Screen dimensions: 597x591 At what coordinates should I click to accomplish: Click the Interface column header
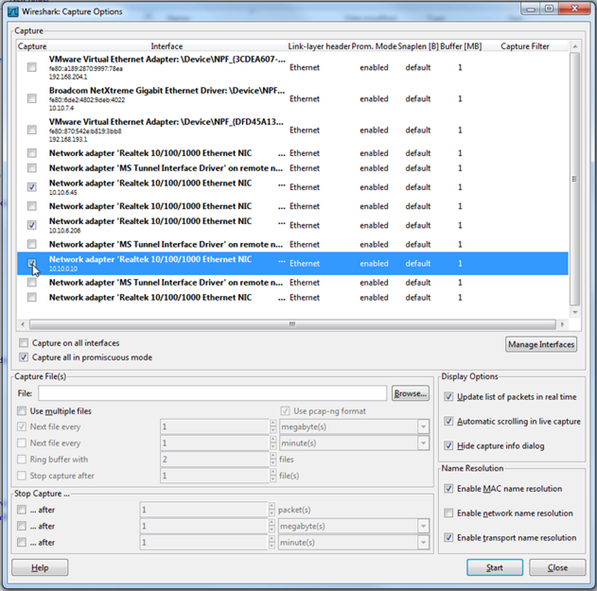[x=167, y=46]
